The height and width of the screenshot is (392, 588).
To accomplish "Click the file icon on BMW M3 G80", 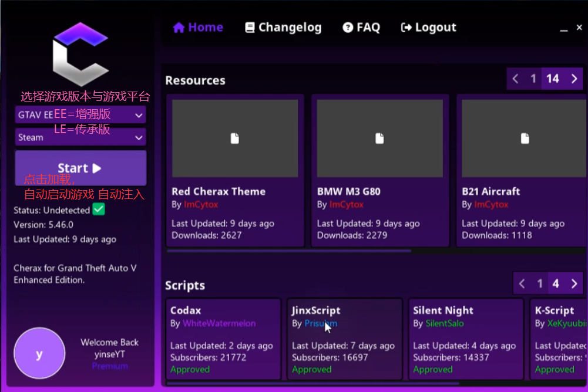I will point(380,138).
